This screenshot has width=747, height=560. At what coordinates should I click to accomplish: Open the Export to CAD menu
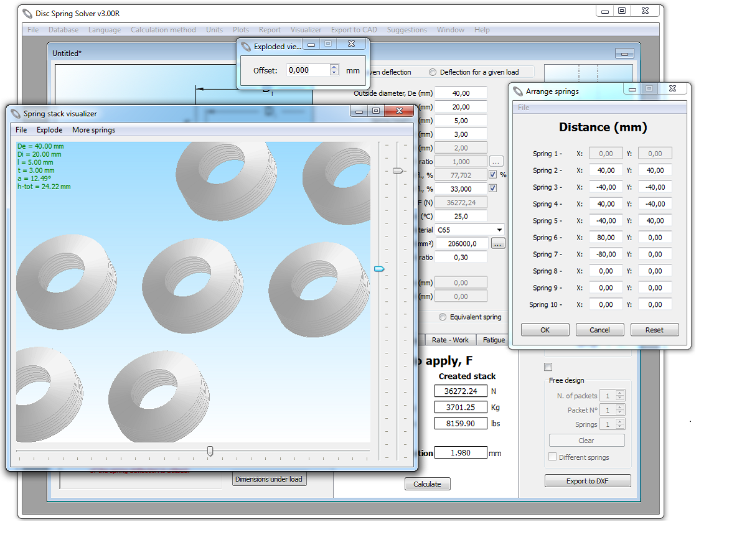pyautogui.click(x=354, y=30)
